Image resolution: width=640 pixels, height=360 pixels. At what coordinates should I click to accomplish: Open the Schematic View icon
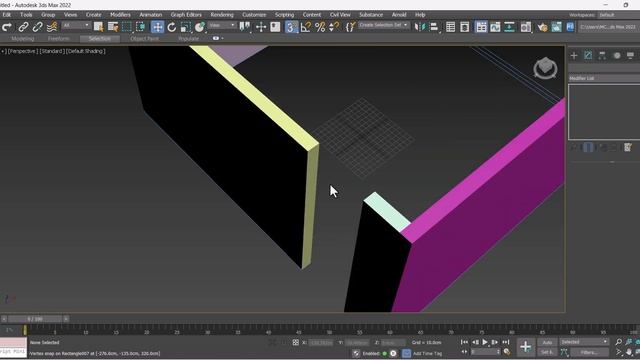click(509, 27)
